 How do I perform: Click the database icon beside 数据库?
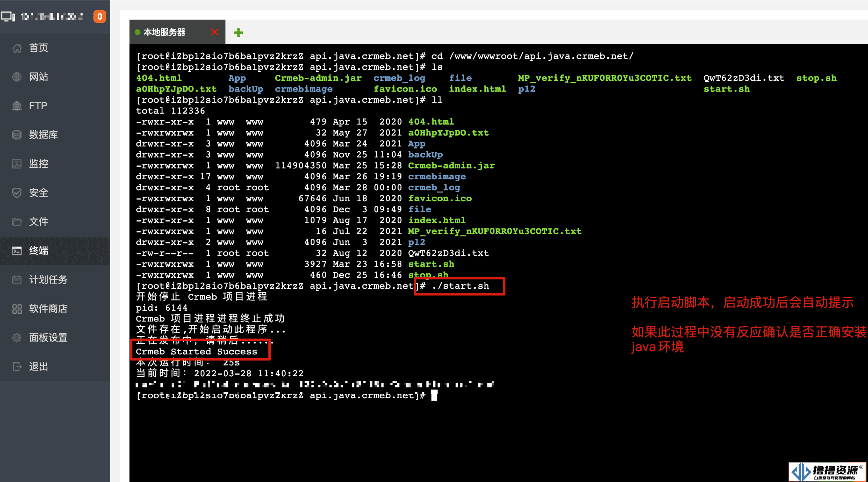[x=17, y=135]
